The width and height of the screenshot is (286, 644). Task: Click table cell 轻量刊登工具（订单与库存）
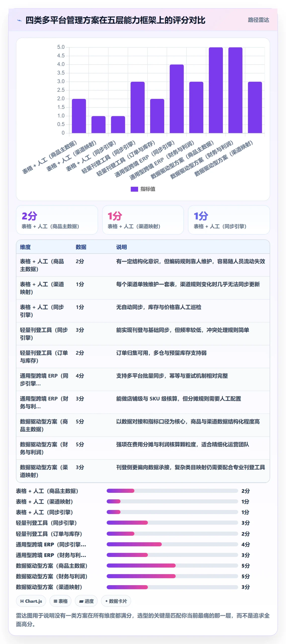[x=44, y=356]
